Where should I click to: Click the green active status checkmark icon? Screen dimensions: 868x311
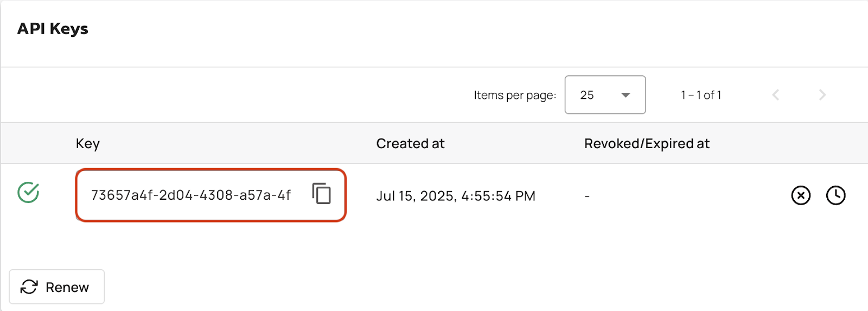tap(28, 192)
